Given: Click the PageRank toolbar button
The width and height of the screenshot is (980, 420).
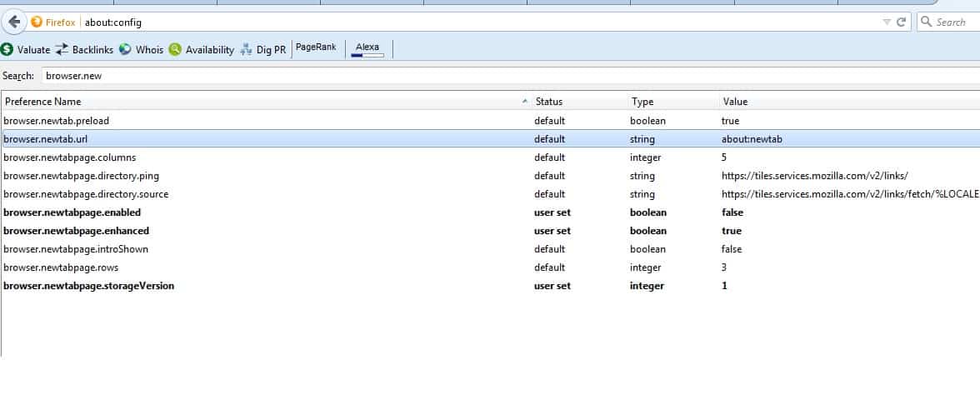Looking at the screenshot, I should (x=316, y=47).
